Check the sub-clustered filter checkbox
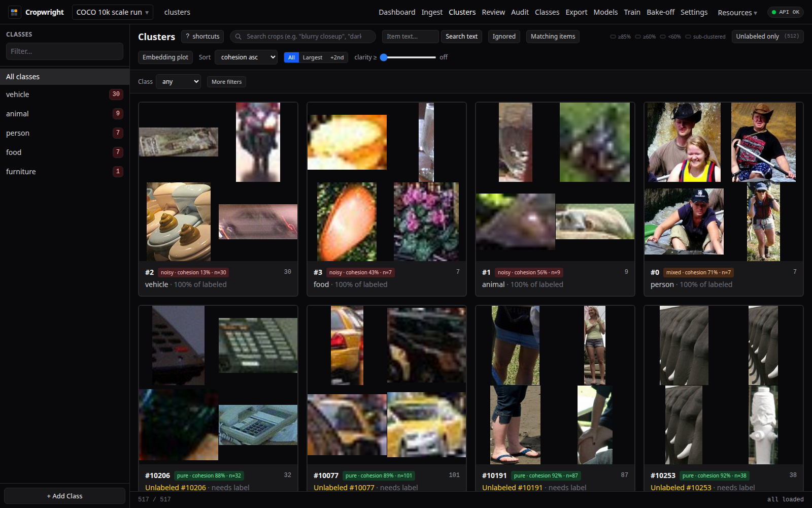 point(688,37)
